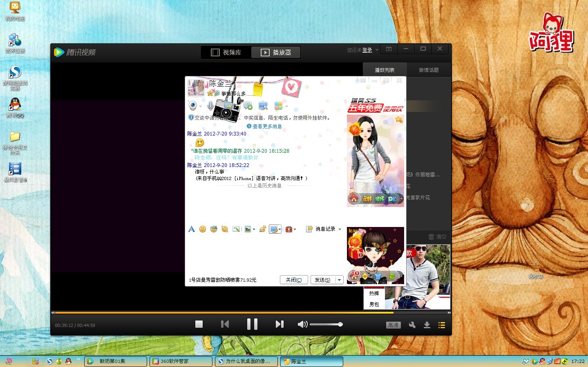
Task: Click the music sharing note icon
Action: (x=262, y=229)
